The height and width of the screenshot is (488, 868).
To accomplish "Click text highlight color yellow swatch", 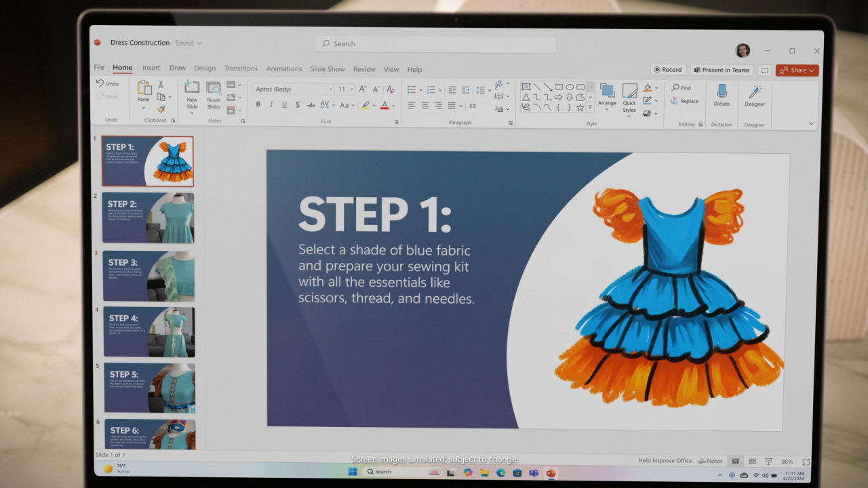I will tap(366, 105).
